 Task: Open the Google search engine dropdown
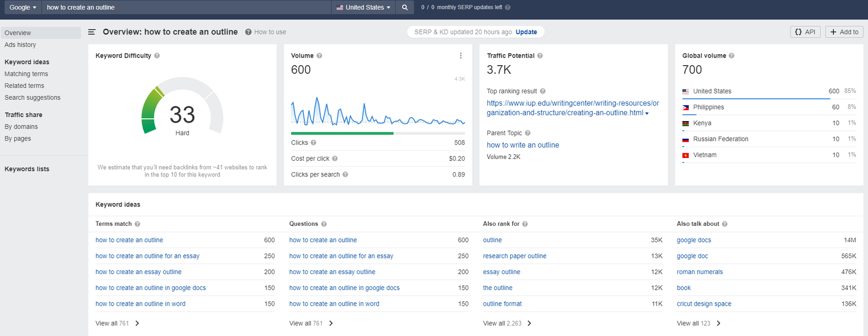(23, 8)
